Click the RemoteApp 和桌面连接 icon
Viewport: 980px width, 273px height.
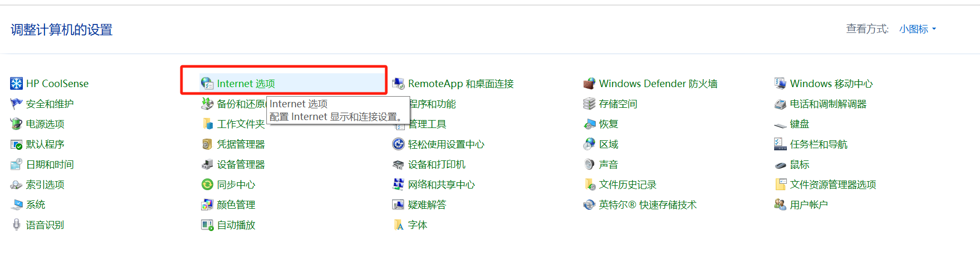(398, 83)
